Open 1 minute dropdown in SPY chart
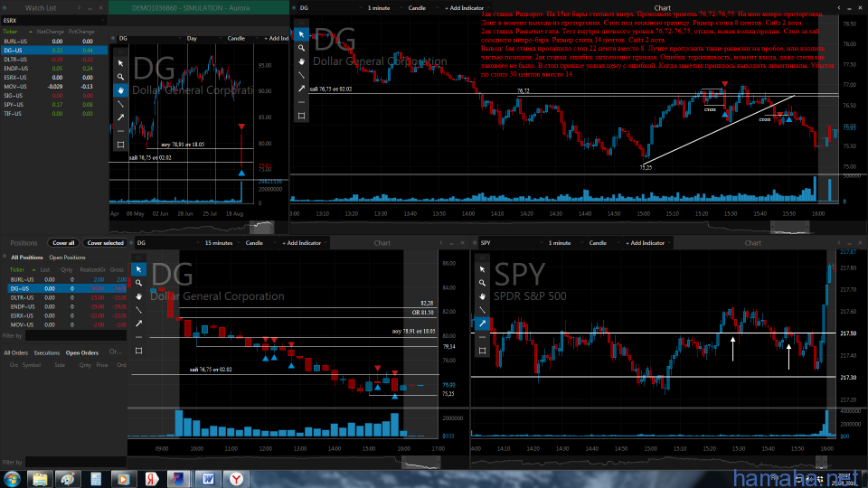868x488 pixels. [563, 243]
